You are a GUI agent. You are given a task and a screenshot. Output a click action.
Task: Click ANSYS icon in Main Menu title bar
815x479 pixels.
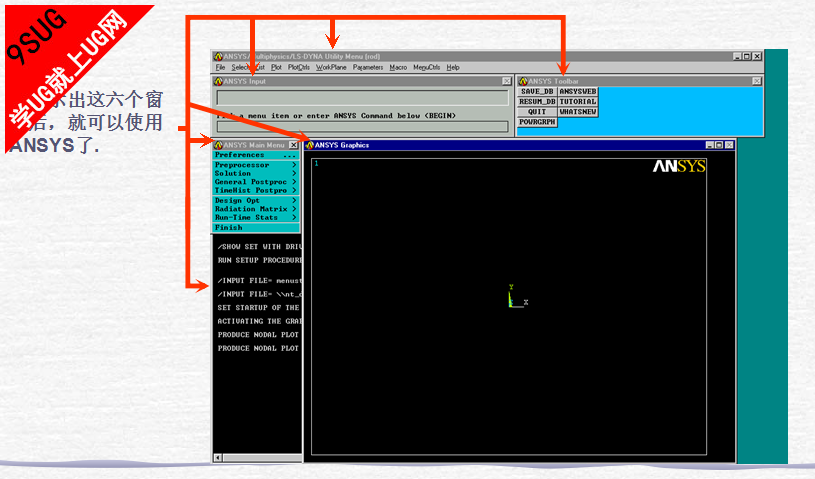pyautogui.click(x=218, y=145)
